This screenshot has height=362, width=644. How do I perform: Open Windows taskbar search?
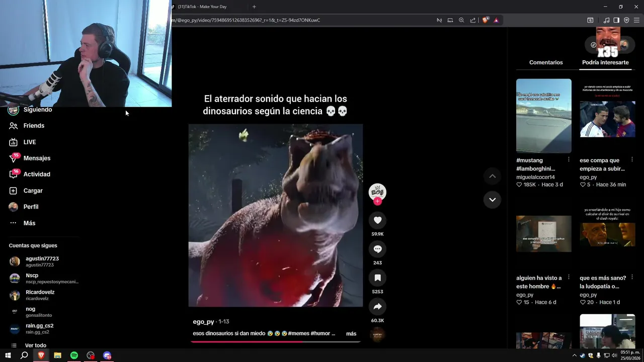pyautogui.click(x=24, y=355)
